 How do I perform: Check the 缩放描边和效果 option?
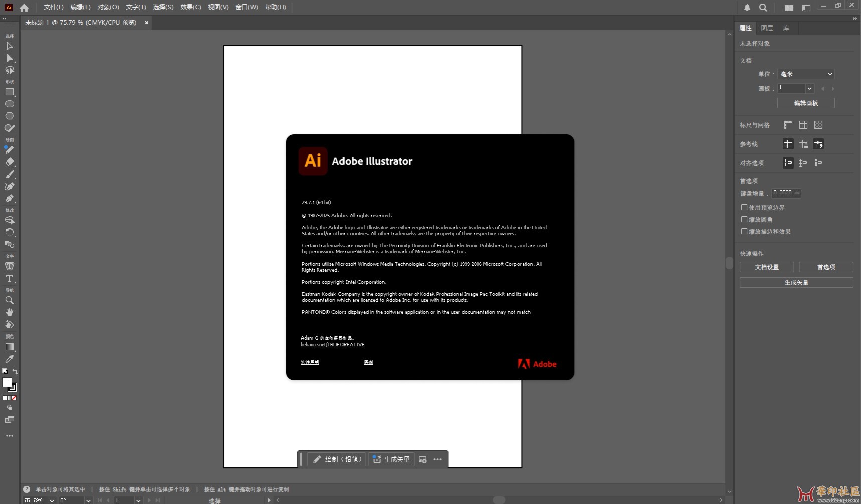click(744, 231)
